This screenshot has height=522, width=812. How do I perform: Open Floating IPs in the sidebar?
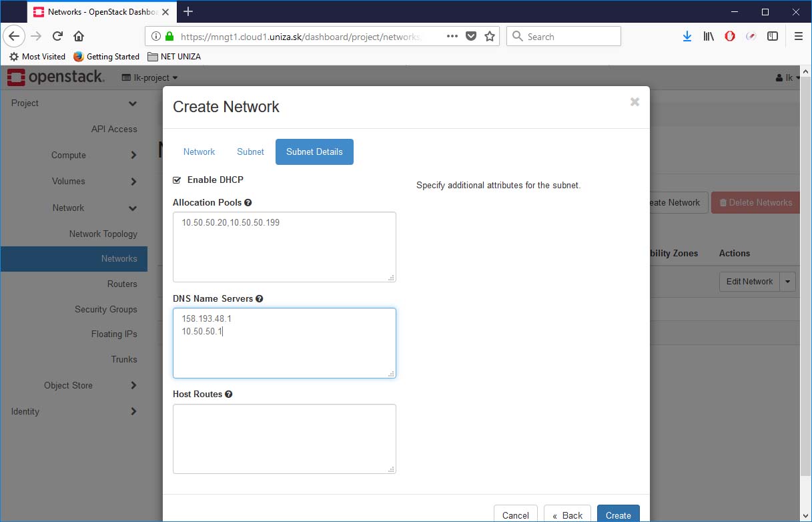coord(114,334)
